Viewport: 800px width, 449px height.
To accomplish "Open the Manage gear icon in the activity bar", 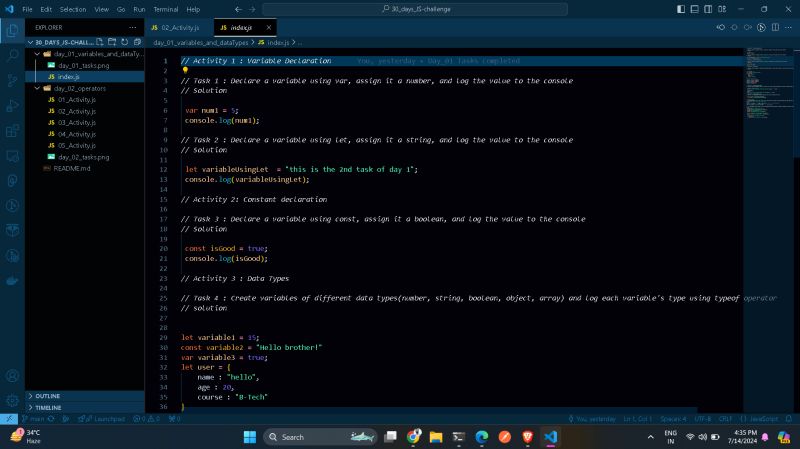I will (12, 401).
